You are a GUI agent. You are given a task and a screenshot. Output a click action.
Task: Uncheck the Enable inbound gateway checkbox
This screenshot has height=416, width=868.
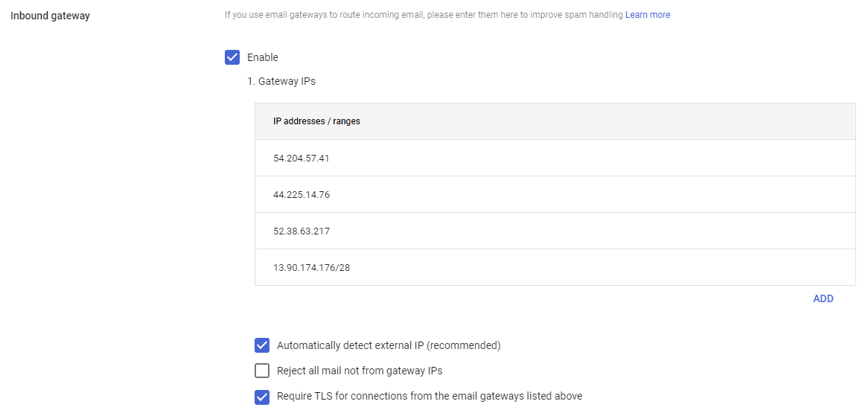(232, 57)
